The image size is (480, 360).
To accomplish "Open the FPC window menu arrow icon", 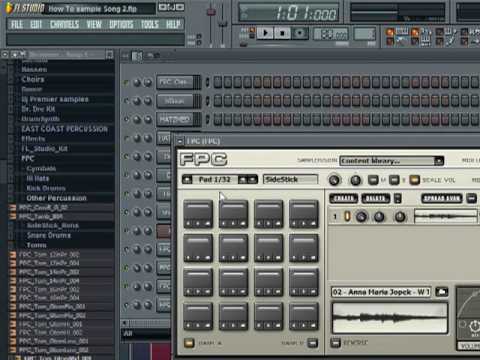I will point(180,141).
